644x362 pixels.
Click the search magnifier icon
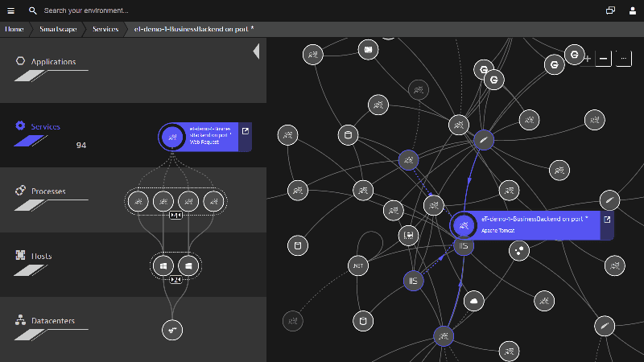click(32, 10)
